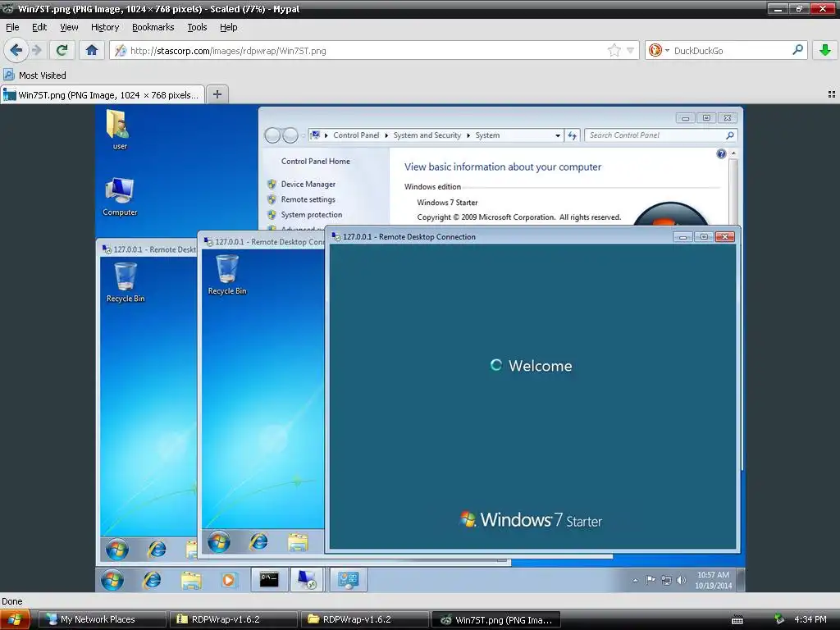This screenshot has height=630, width=840.
Task: Go back using the Back arrow button
Action: [16, 50]
